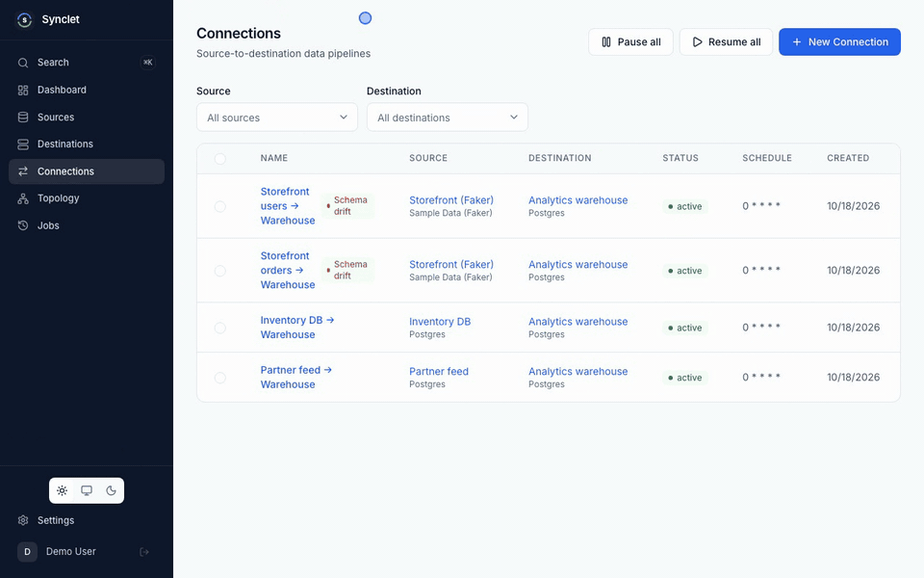This screenshot has width=924, height=578.
Task: Navigate to Topology in the sidebar
Action: click(x=87, y=198)
